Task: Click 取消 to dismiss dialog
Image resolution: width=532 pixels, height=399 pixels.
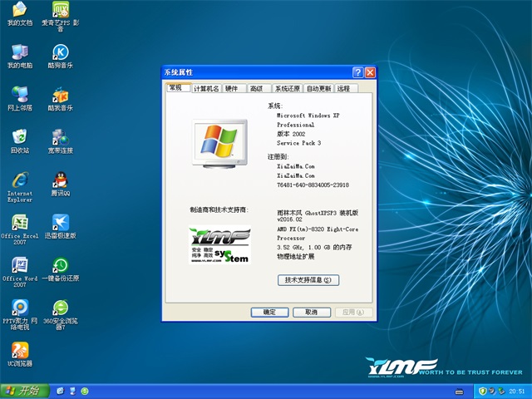Action: point(309,312)
